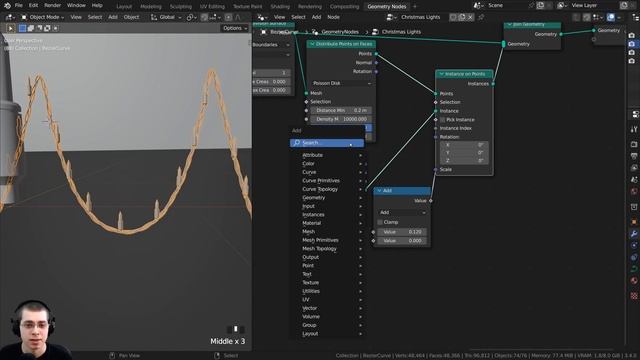Open the Tool properties tab
Viewport: 640px width, 360px height.
[634, 129]
